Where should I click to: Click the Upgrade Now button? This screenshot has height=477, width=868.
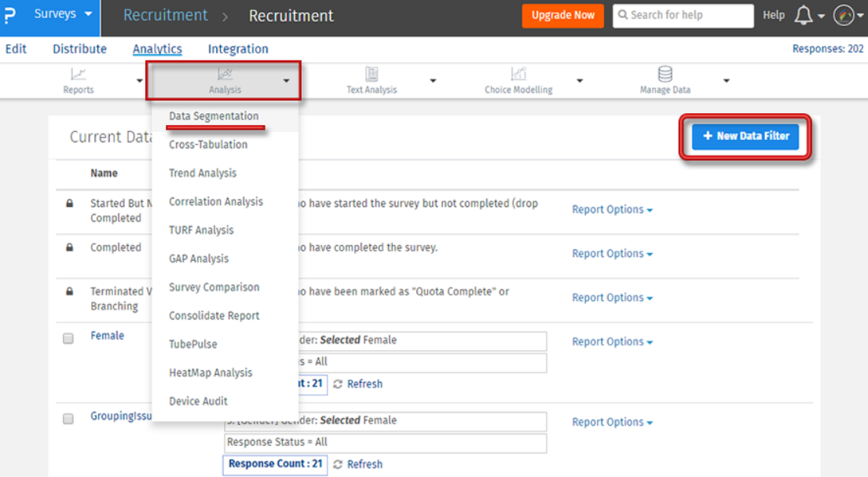pyautogui.click(x=562, y=16)
